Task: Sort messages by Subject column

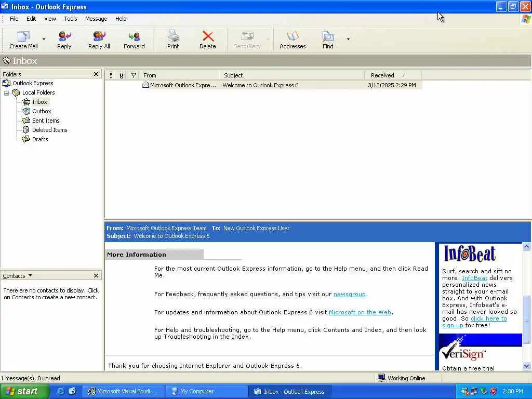Action: pos(292,75)
